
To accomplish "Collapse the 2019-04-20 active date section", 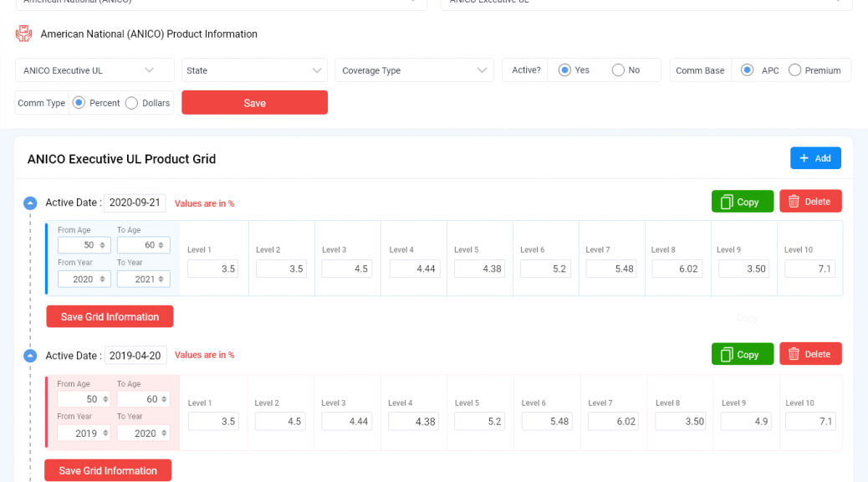I will tap(30, 356).
